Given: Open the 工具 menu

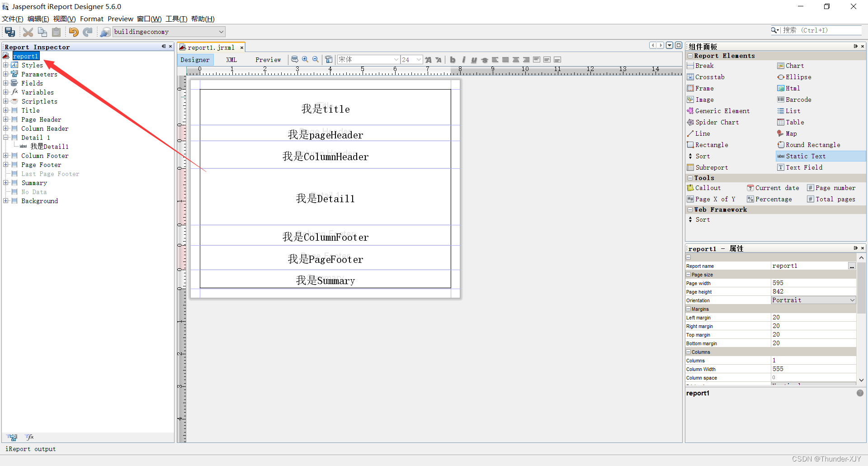Looking at the screenshot, I should (176, 19).
